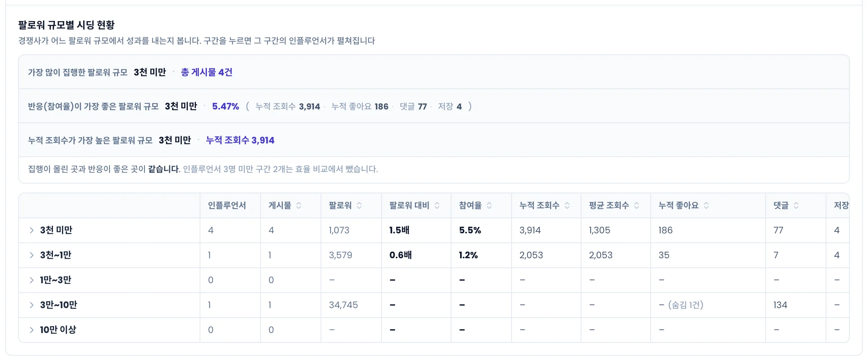Expand the 1만~3만 row chevron

coord(32,280)
